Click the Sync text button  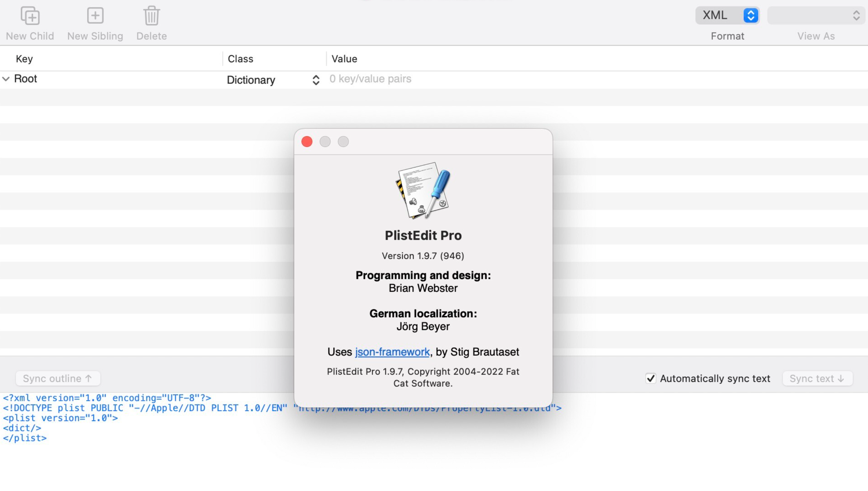(x=817, y=378)
